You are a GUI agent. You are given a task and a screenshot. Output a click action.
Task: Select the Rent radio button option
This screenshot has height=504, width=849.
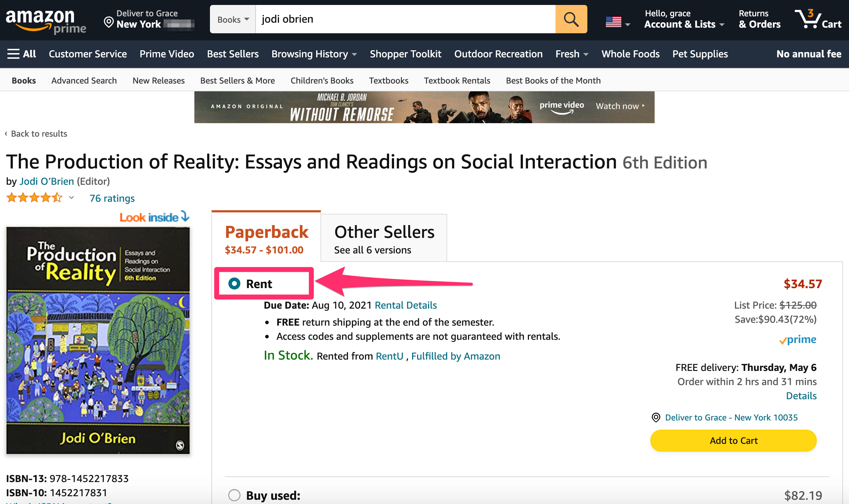[235, 282]
